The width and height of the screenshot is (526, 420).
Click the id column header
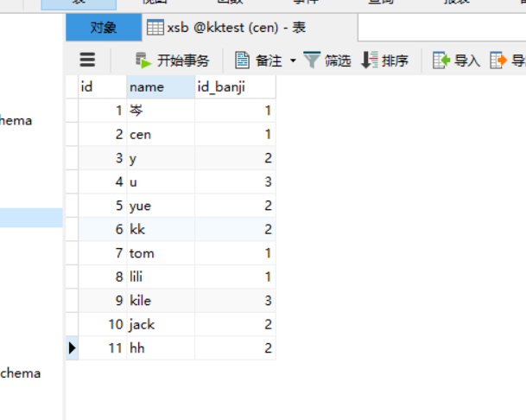pyautogui.click(x=103, y=87)
